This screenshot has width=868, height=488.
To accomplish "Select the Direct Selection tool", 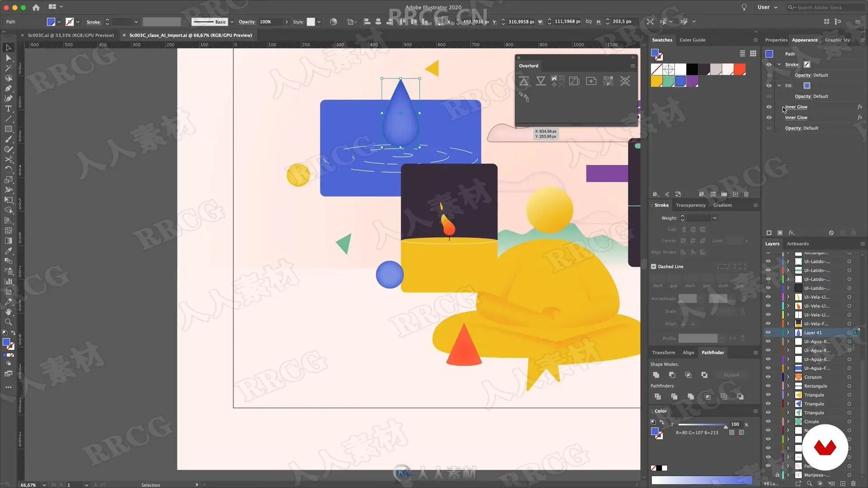I will click(x=8, y=58).
